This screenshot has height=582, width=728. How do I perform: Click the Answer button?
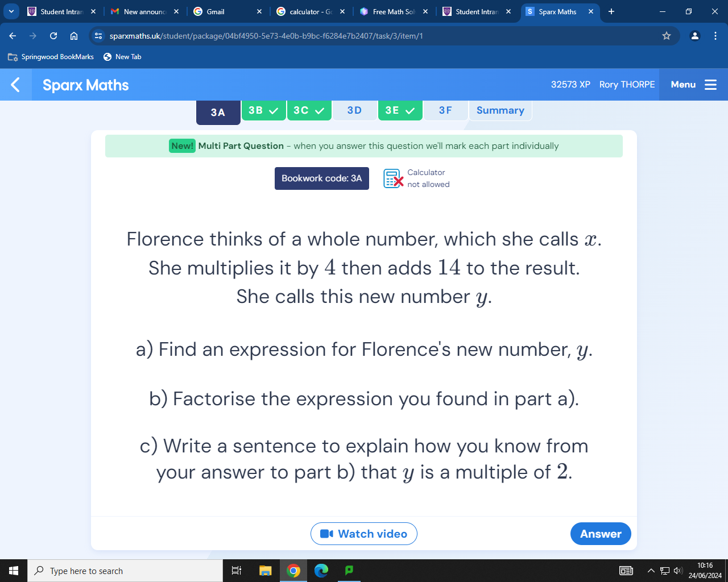coord(600,534)
